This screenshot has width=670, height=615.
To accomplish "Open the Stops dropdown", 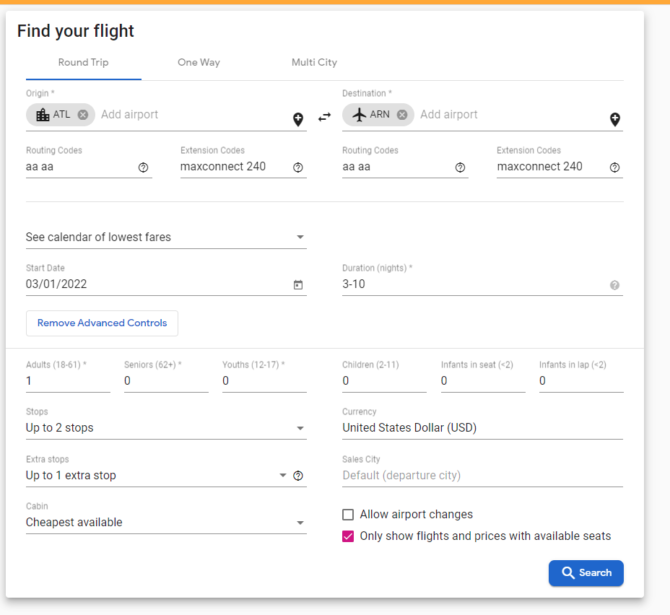I will (x=166, y=428).
